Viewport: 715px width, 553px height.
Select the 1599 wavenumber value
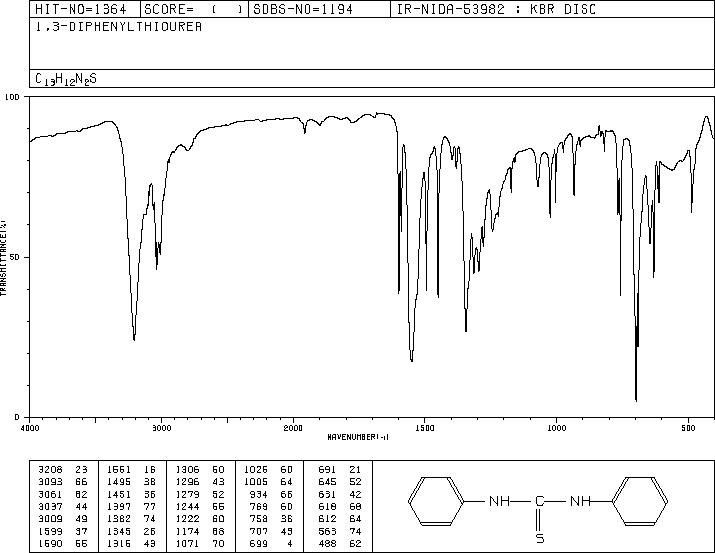click(51, 531)
